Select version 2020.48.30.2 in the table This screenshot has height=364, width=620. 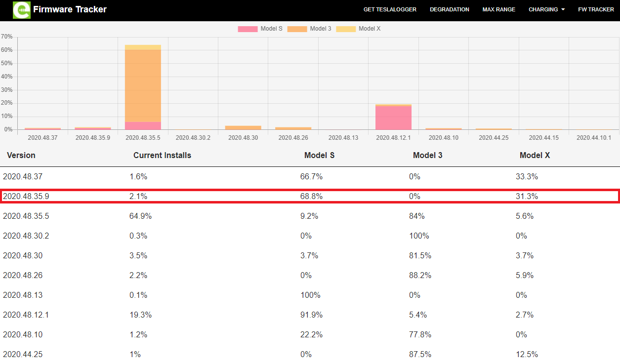(x=26, y=236)
